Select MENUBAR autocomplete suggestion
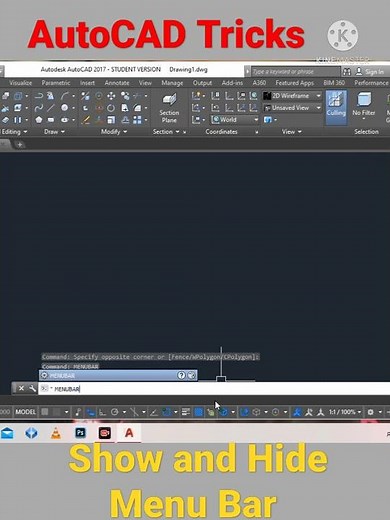The width and height of the screenshot is (390, 520). (118, 375)
